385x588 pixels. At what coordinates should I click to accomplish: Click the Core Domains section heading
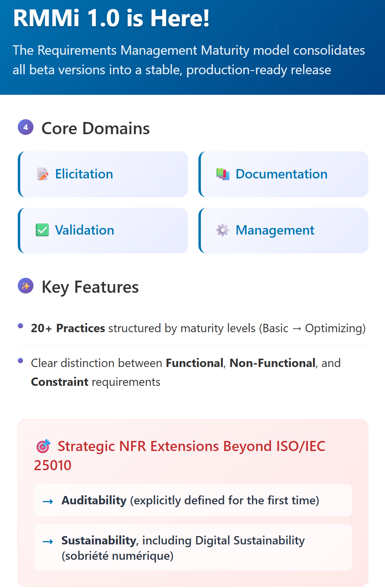pos(96,128)
